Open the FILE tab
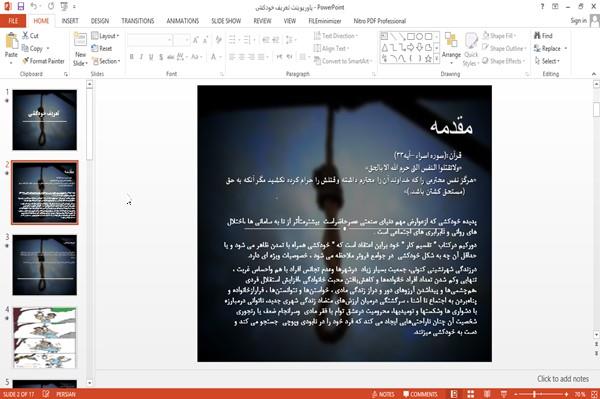 click(13, 21)
